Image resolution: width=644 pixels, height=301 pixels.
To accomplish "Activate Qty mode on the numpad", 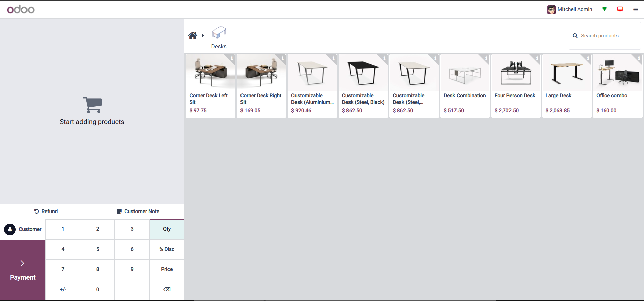I will pos(167,229).
